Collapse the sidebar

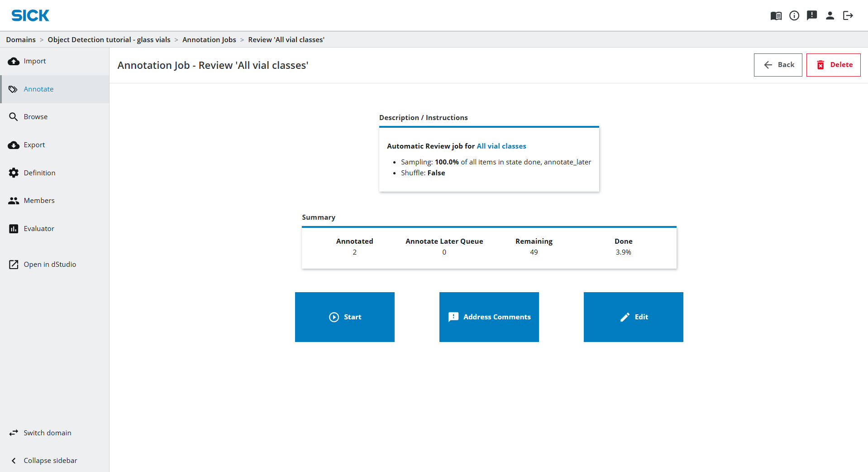[x=50, y=461]
